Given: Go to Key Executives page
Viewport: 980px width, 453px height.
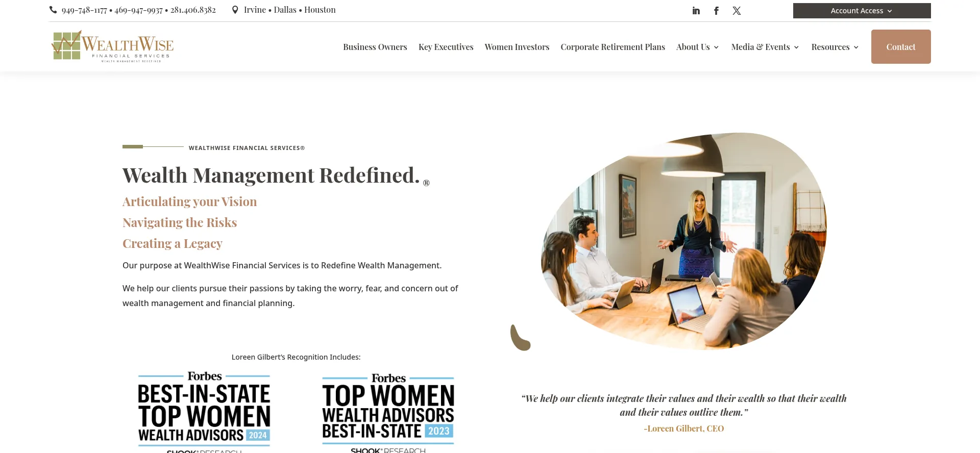Looking at the screenshot, I should 446,47.
